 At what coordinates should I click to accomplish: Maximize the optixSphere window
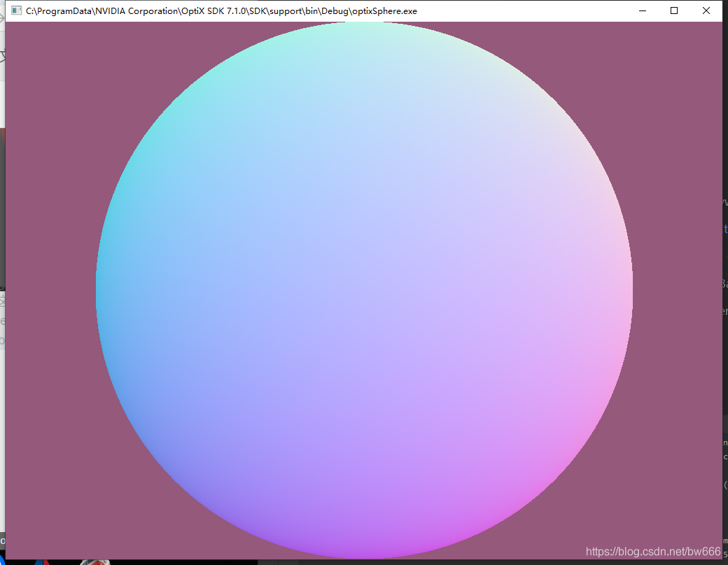(x=674, y=11)
